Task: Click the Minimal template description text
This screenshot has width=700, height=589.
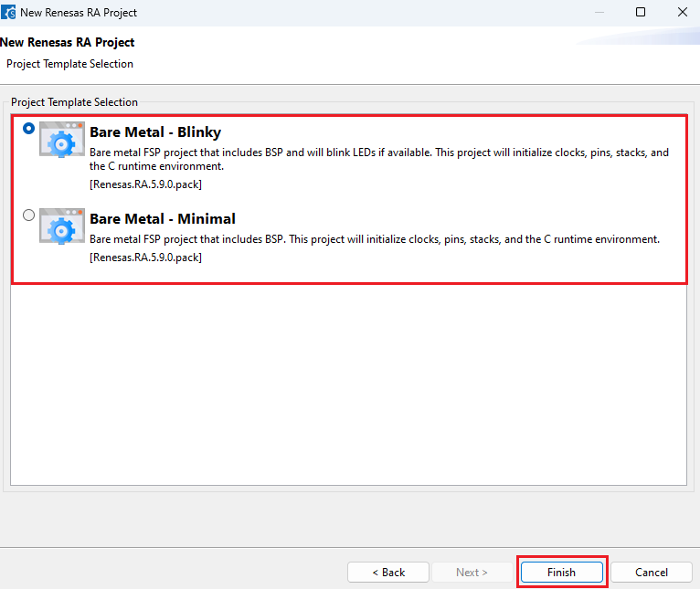Action: [x=374, y=239]
